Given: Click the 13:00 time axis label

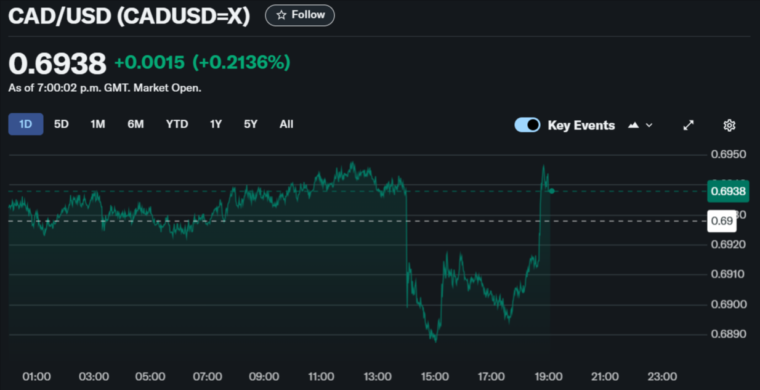Looking at the screenshot, I should pos(378,376).
